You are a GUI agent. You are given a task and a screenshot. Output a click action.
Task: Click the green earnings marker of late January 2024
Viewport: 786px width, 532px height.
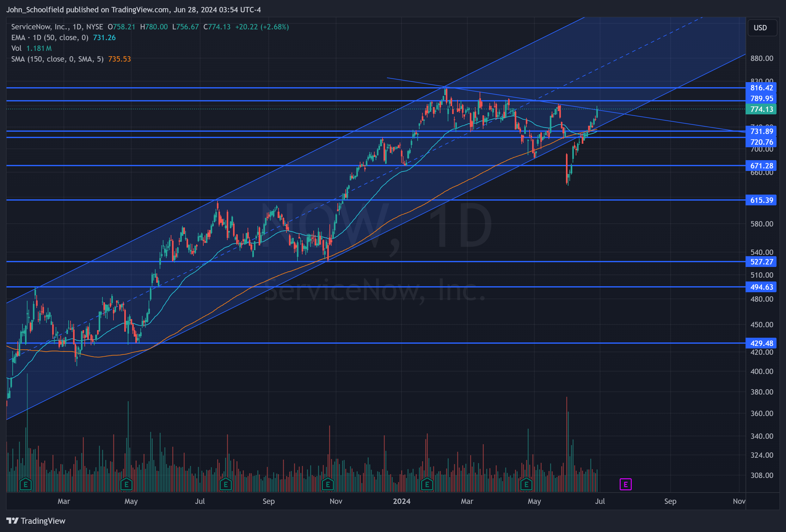coord(427,484)
